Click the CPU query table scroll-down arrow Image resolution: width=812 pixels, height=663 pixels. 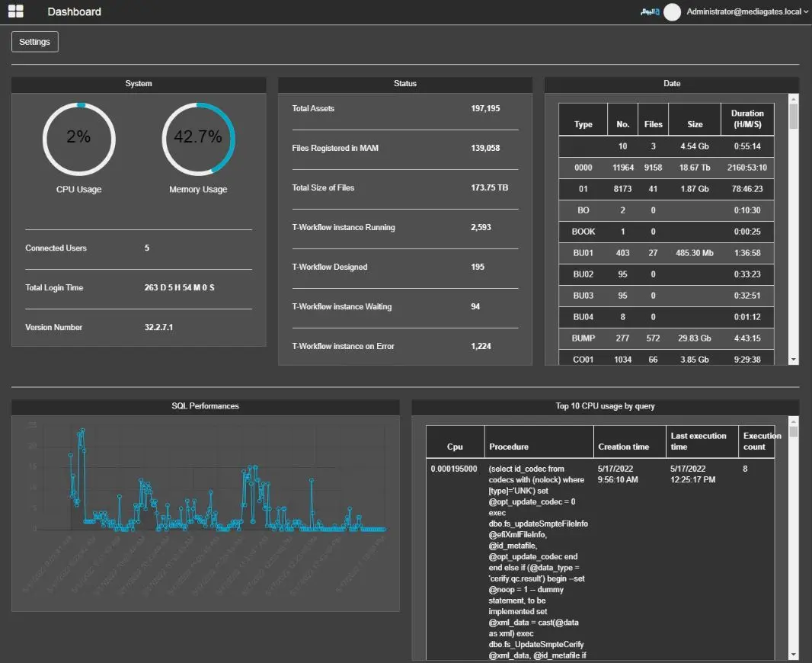point(794,655)
